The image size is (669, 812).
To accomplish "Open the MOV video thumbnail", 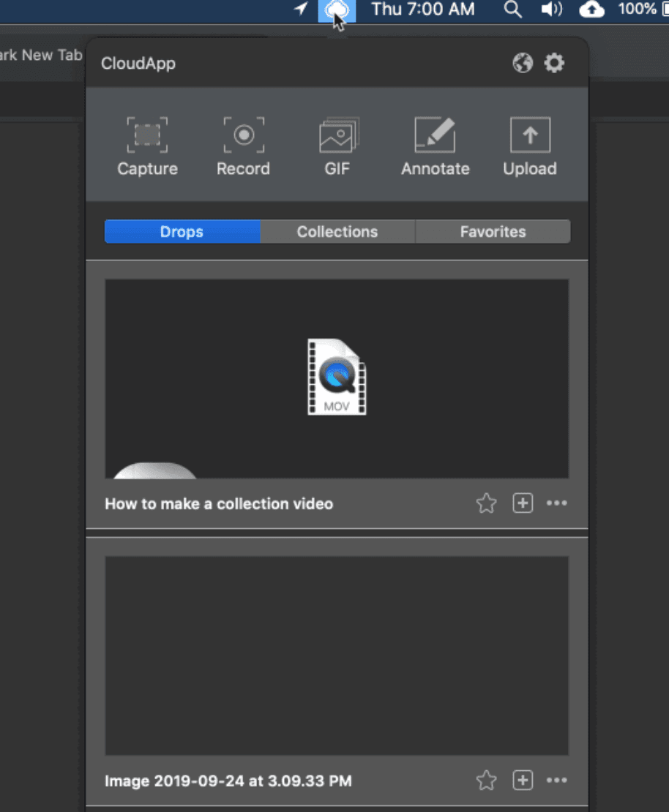I will [x=337, y=378].
